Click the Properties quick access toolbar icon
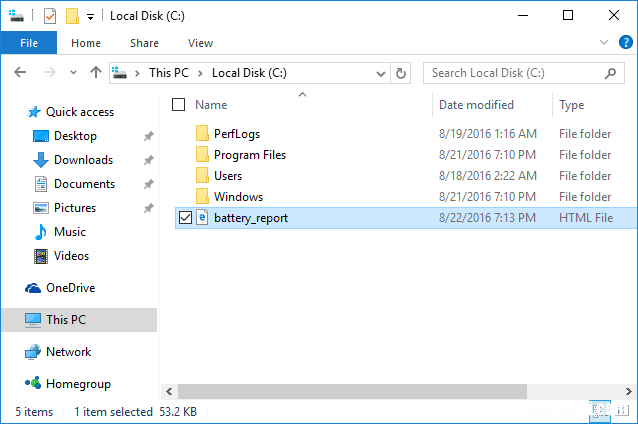 (50, 16)
